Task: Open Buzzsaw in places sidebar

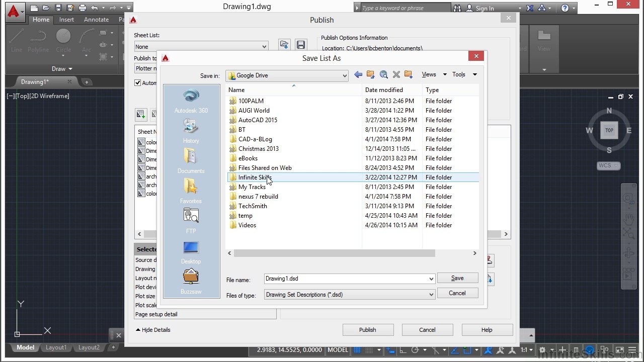Action: pos(191,282)
